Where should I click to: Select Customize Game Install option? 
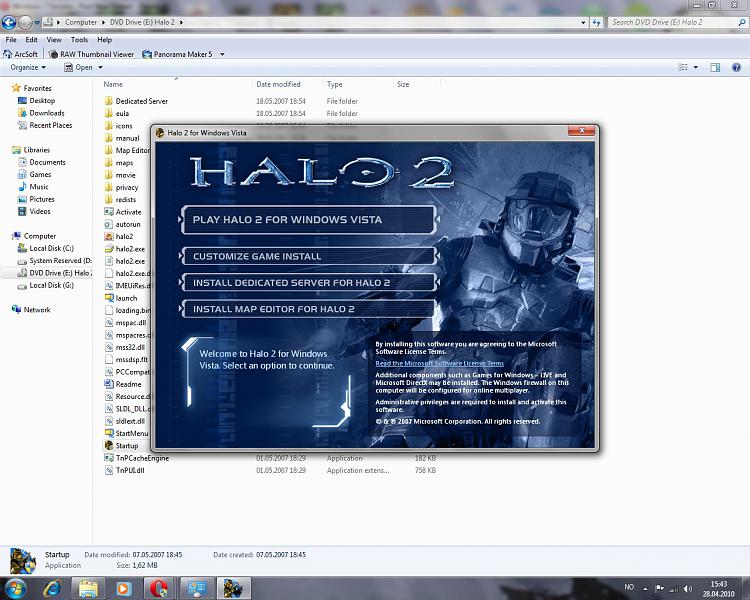(309, 256)
